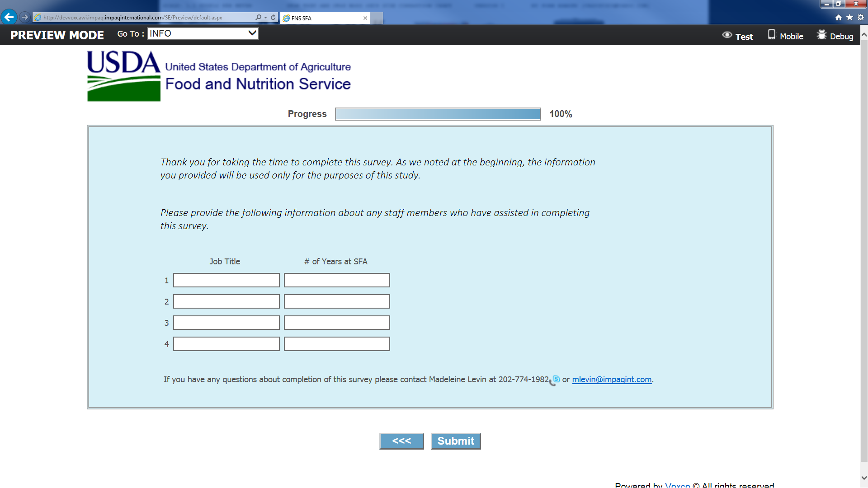Click the browser forward arrow button
868x488 pixels.
pos(25,17)
